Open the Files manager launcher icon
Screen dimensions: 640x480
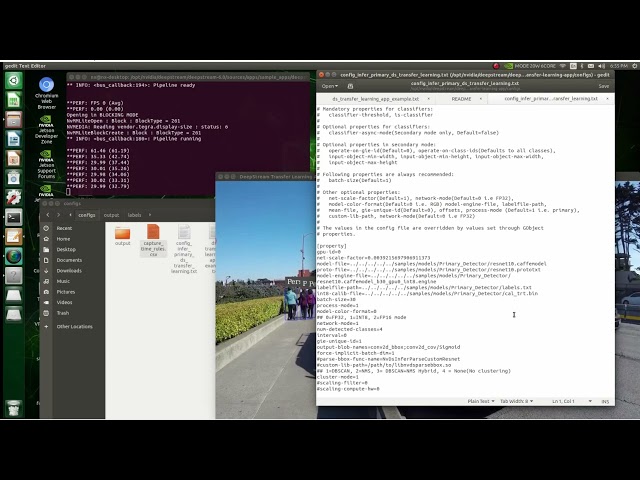pos(13,120)
